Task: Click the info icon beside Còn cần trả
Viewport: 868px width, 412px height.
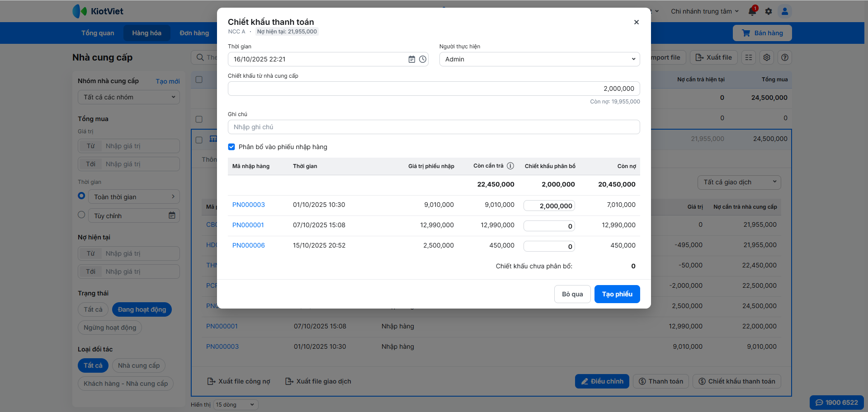Action: coord(510,166)
